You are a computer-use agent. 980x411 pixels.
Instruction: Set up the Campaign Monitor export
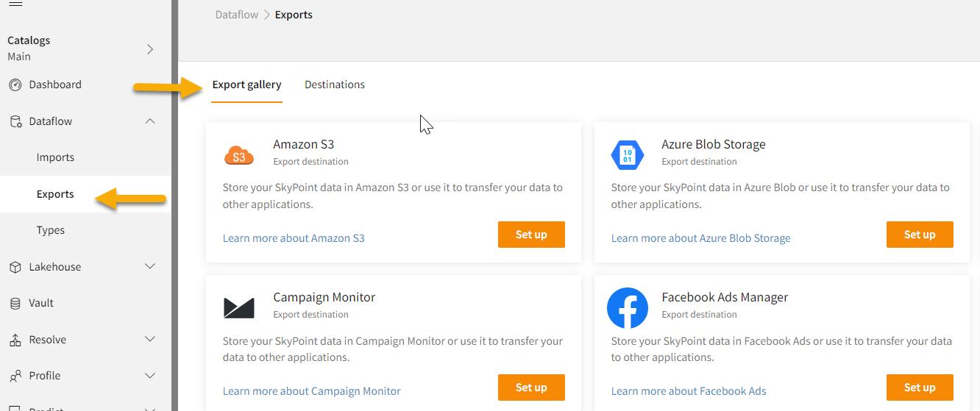[531, 387]
